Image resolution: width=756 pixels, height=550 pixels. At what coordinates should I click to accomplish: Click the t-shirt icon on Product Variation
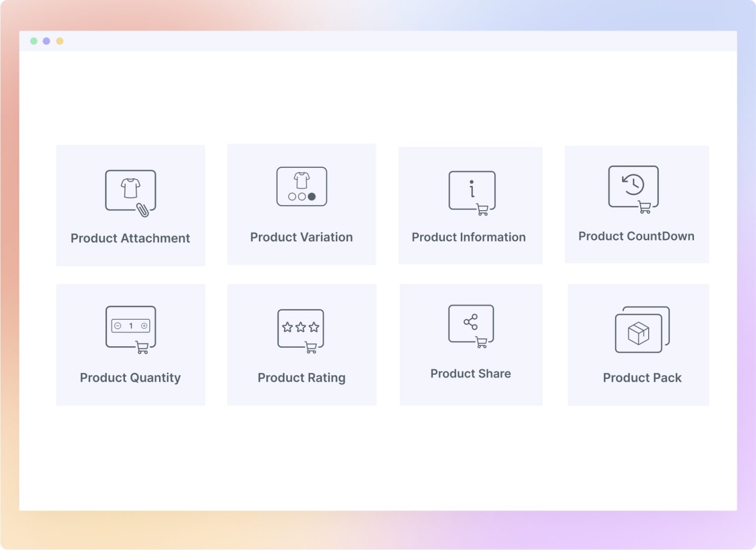click(x=302, y=181)
